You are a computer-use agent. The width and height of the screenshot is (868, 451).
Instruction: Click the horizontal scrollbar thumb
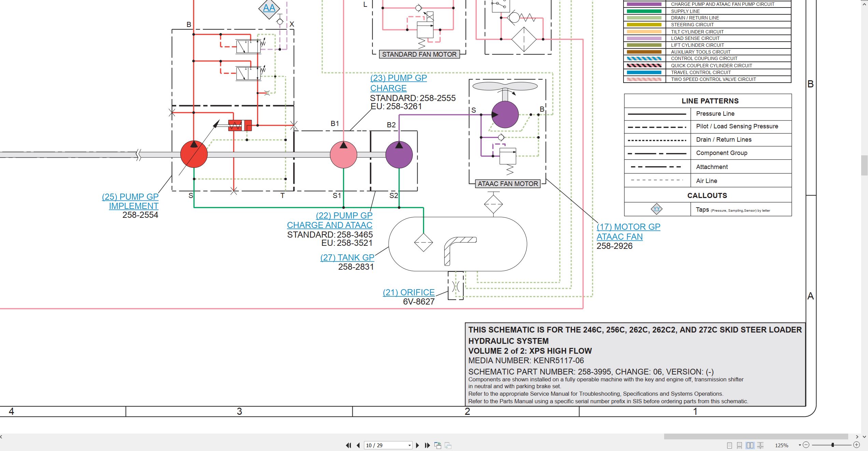click(756, 436)
